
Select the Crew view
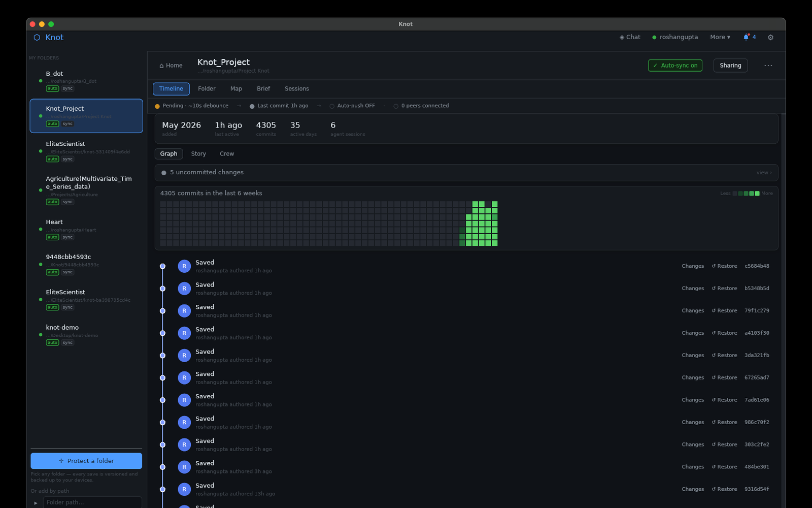pos(227,154)
